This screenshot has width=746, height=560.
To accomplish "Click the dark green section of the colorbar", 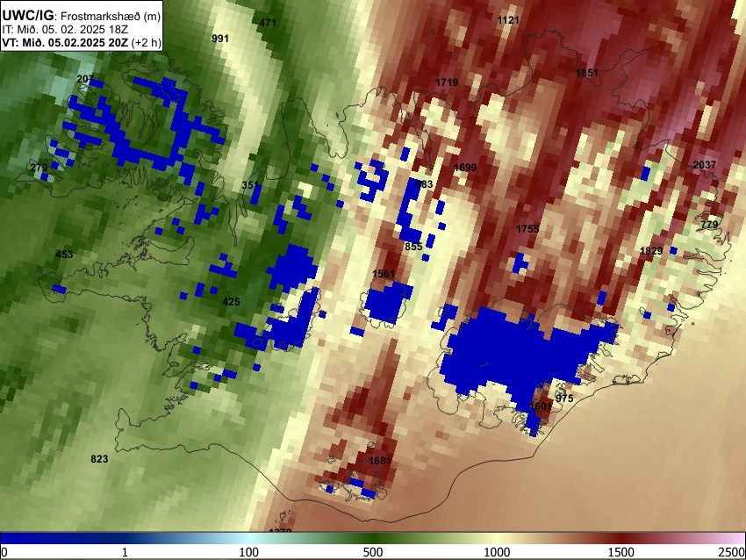I will [x=373, y=538].
